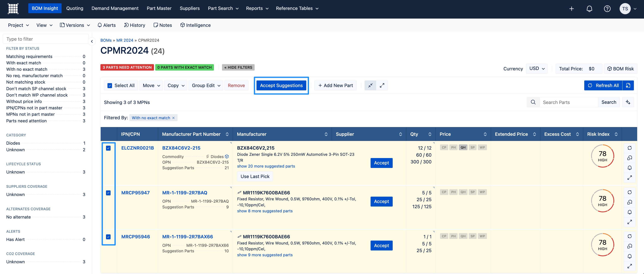Click the collapse all rows icon
644x274 pixels.
pyautogui.click(x=370, y=85)
